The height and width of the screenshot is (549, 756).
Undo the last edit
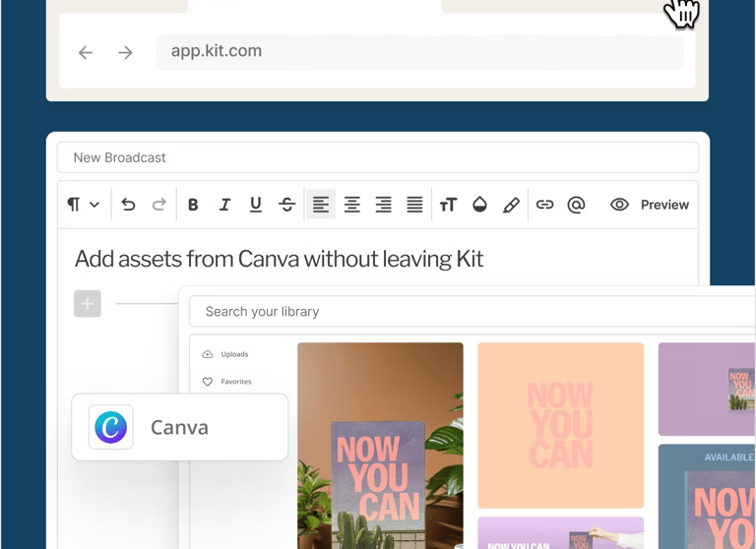click(128, 205)
